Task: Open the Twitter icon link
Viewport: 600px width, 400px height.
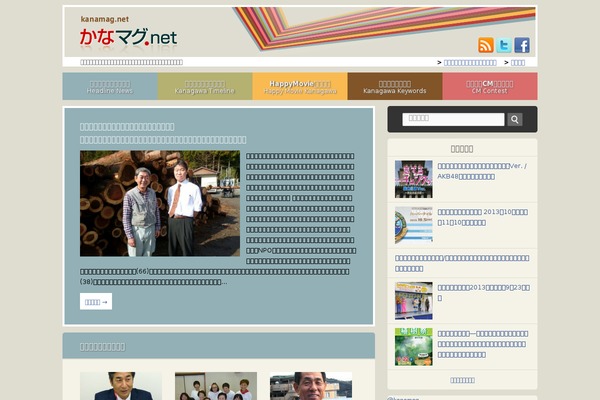Action: (504, 45)
